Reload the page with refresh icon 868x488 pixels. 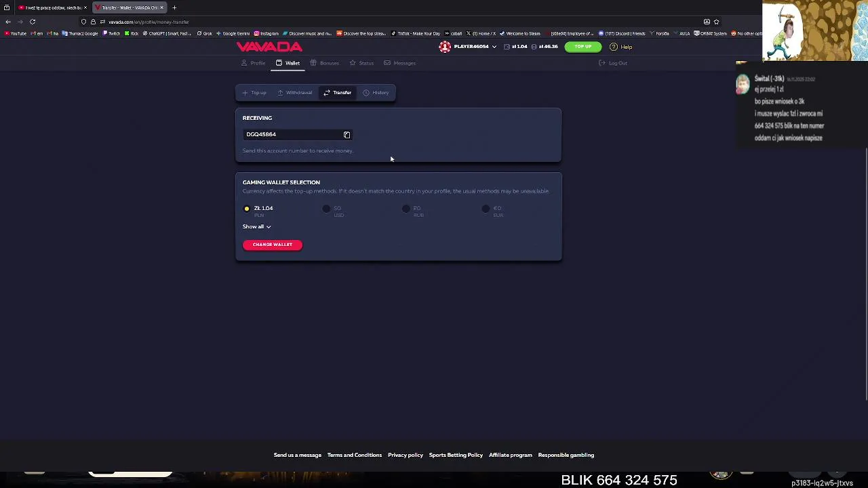click(33, 22)
